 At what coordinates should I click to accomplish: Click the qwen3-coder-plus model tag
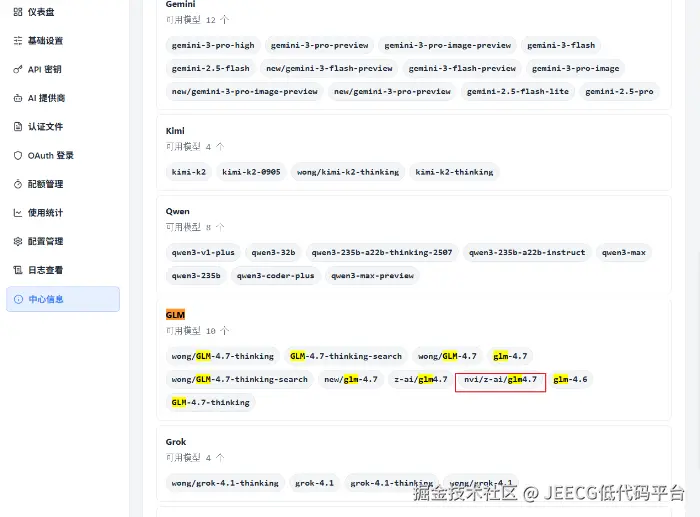point(275,275)
